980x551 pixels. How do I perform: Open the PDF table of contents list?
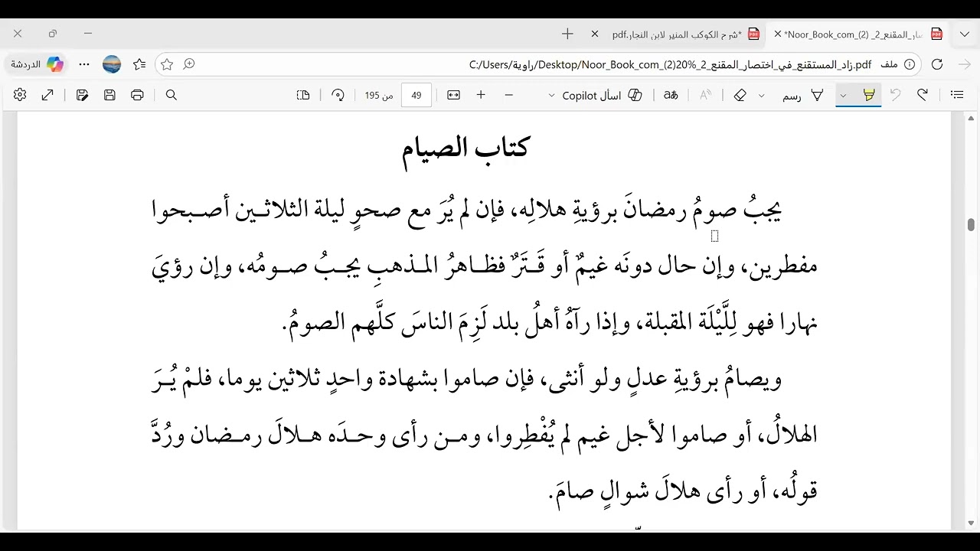click(957, 95)
